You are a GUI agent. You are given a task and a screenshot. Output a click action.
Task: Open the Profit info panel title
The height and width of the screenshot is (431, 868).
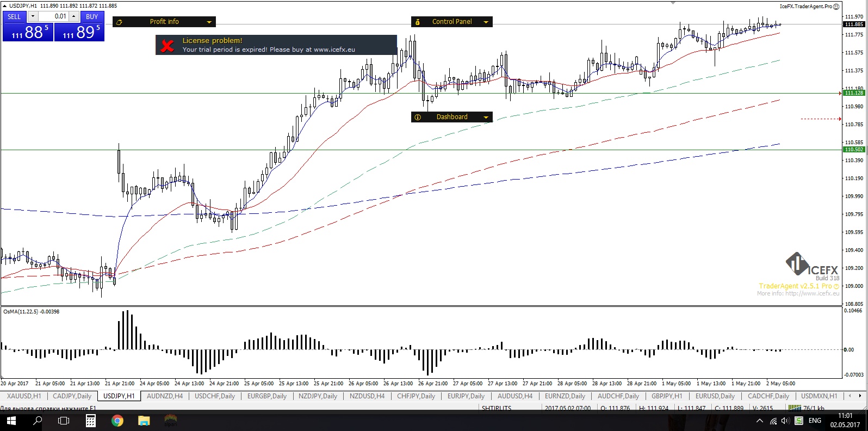click(164, 22)
